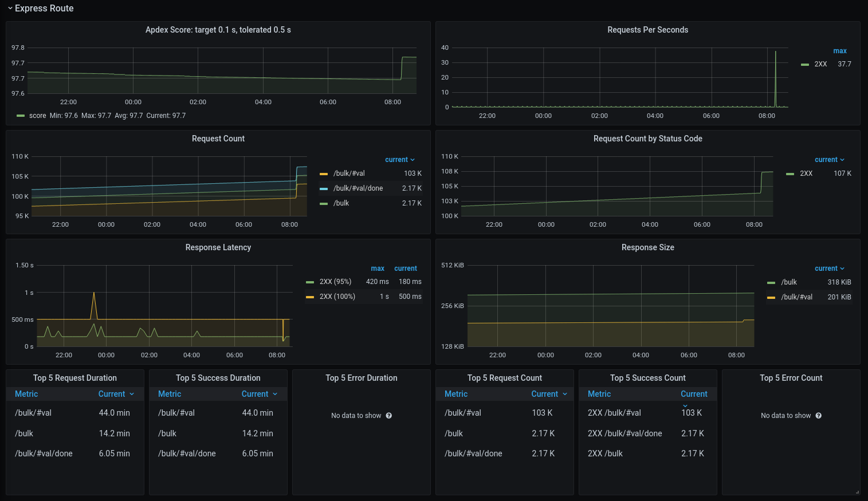The width and height of the screenshot is (868, 501).
Task: Click max header in Response Latency legend
Action: tap(378, 269)
